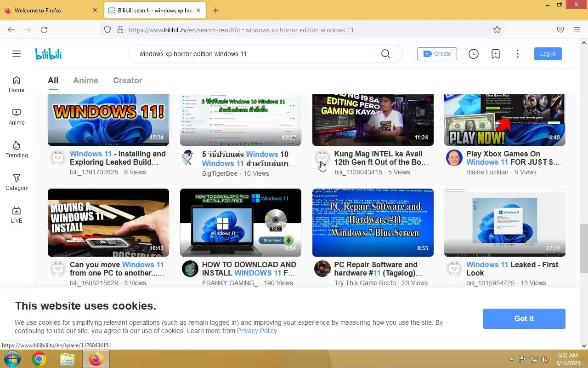588x368 pixels.
Task: Click the Create button
Action: 437,54
